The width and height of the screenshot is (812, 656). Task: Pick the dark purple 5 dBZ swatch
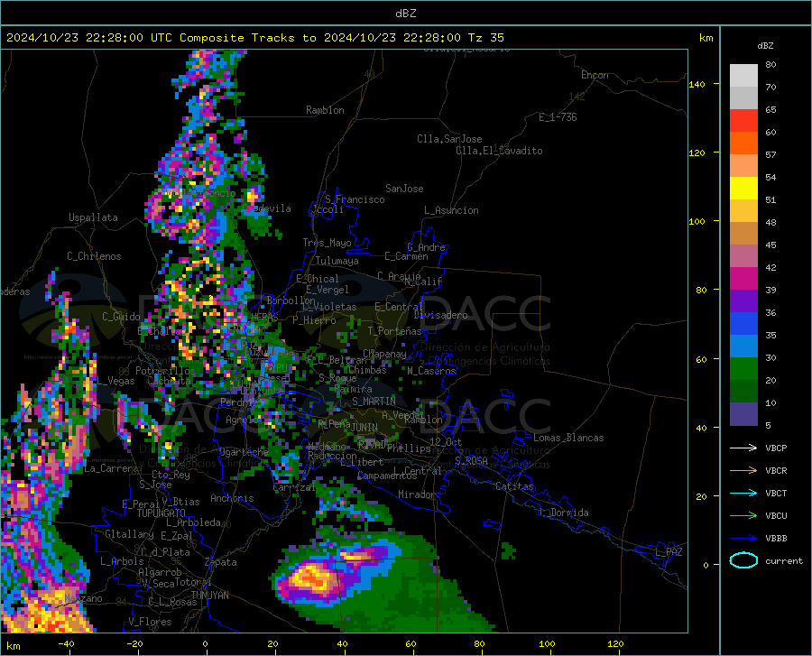point(743,414)
